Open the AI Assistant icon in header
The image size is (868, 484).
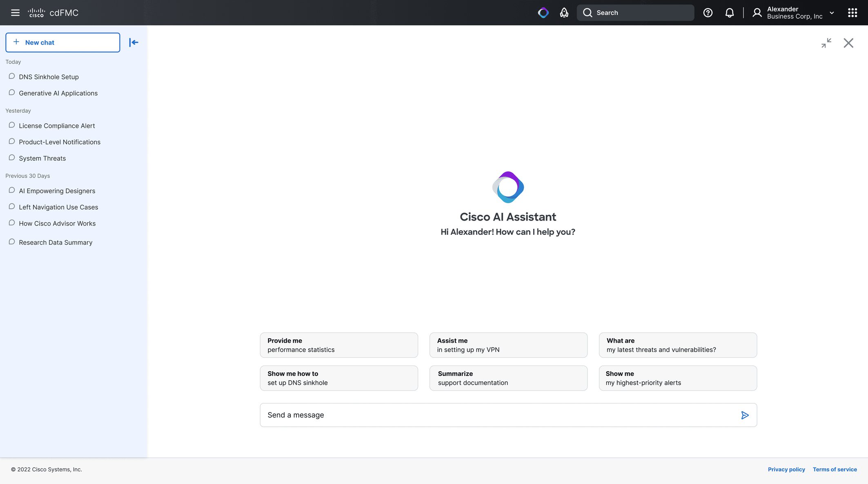pos(543,13)
